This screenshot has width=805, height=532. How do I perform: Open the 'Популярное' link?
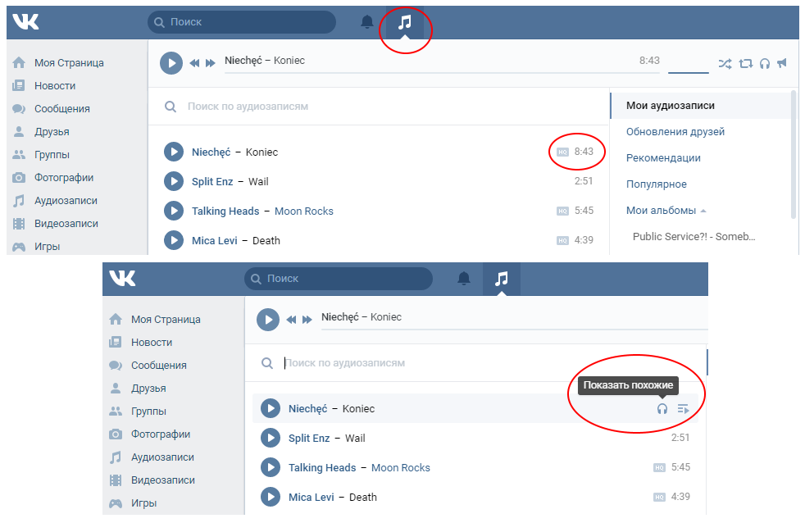tap(656, 184)
